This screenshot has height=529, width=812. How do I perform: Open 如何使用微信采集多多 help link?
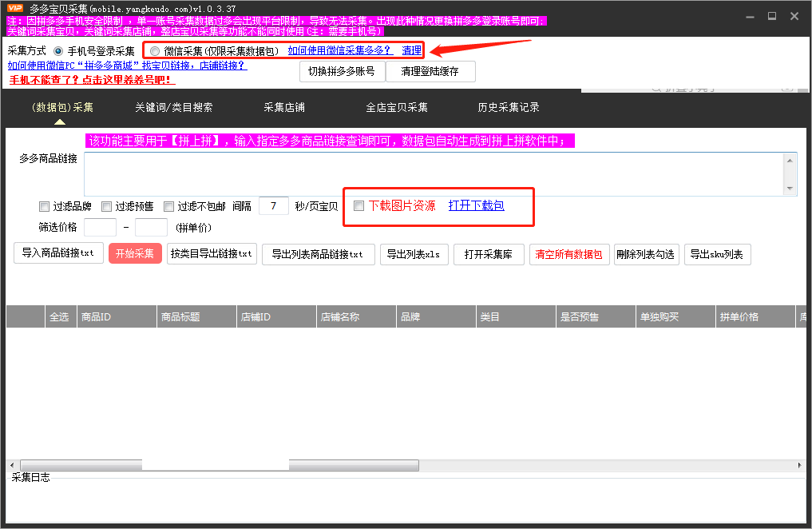coord(340,50)
